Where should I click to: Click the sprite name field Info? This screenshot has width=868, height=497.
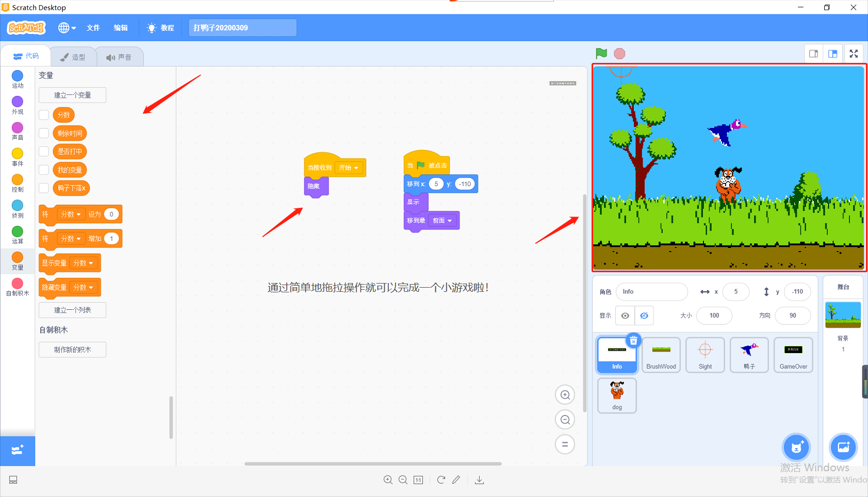click(652, 292)
